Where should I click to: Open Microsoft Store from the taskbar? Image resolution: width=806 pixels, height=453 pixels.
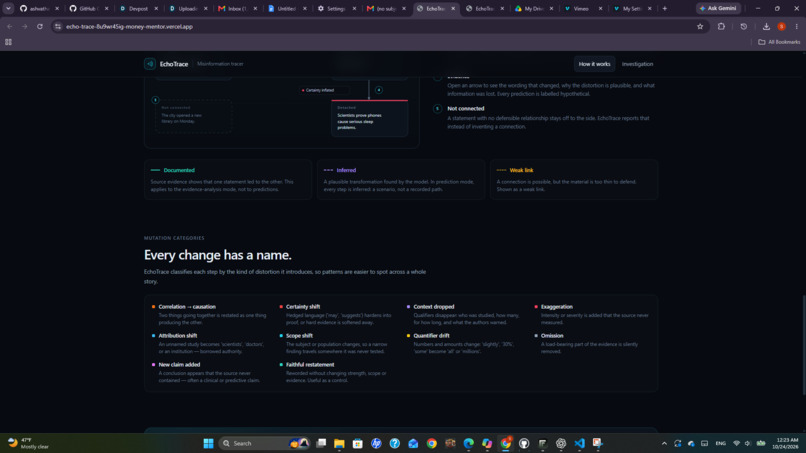358,443
